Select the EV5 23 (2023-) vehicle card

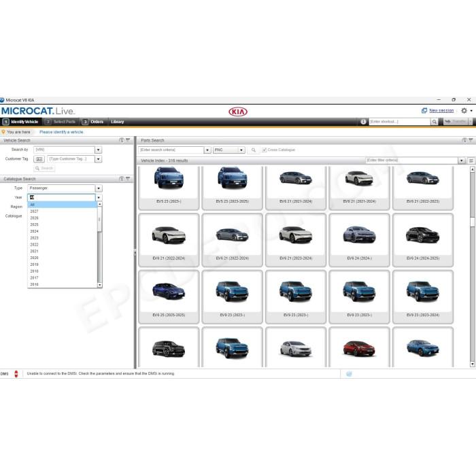coord(169,188)
